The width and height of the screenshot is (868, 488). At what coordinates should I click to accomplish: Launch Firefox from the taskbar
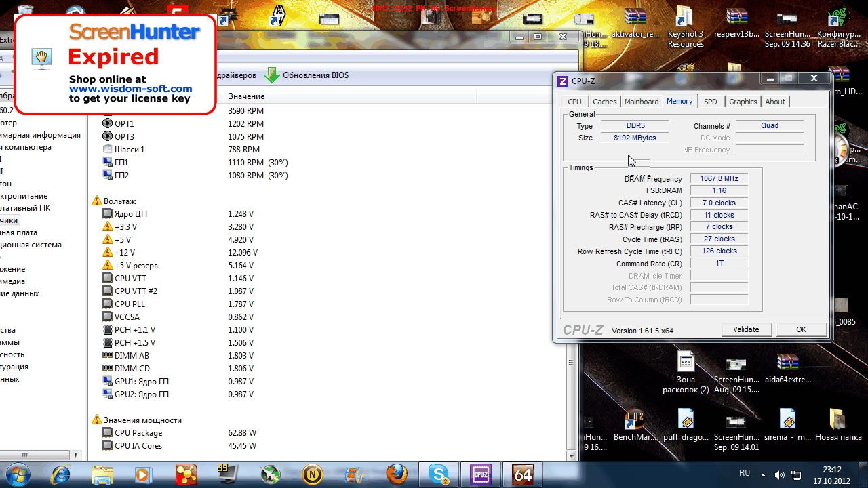pos(397,474)
